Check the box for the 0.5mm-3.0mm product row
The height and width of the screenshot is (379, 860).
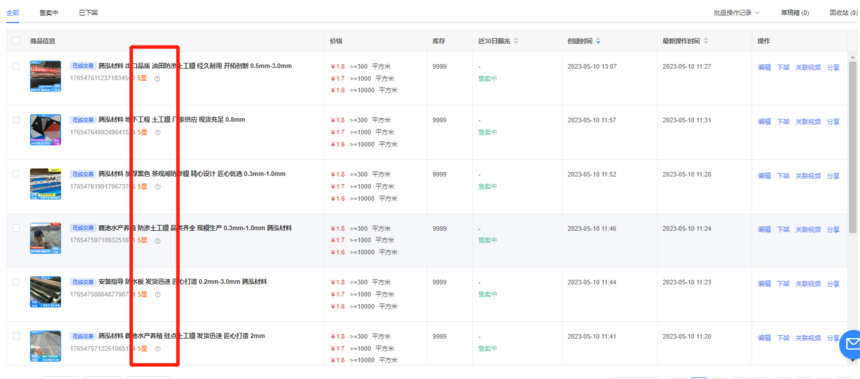16,66
